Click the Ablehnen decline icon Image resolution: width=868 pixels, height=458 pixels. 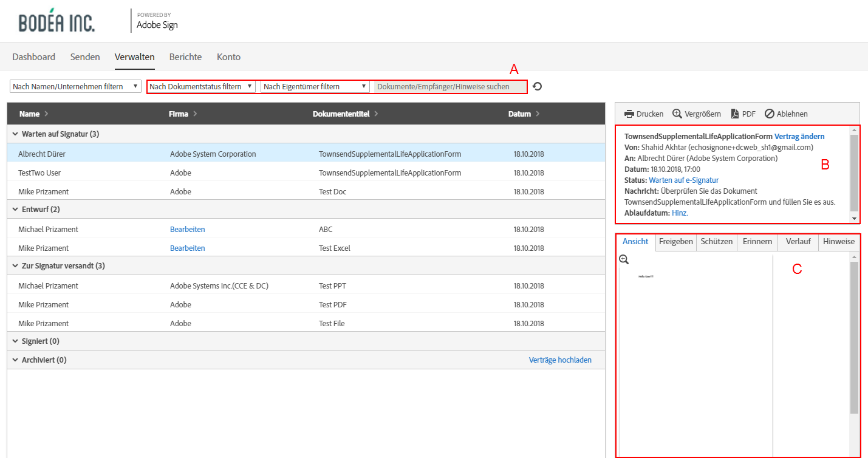coord(769,114)
